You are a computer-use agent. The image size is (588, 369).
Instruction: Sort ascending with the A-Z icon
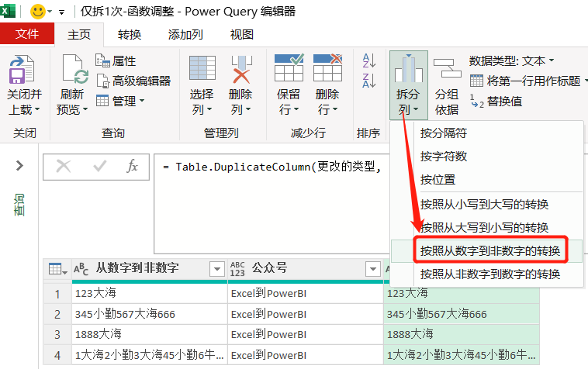[x=369, y=60]
